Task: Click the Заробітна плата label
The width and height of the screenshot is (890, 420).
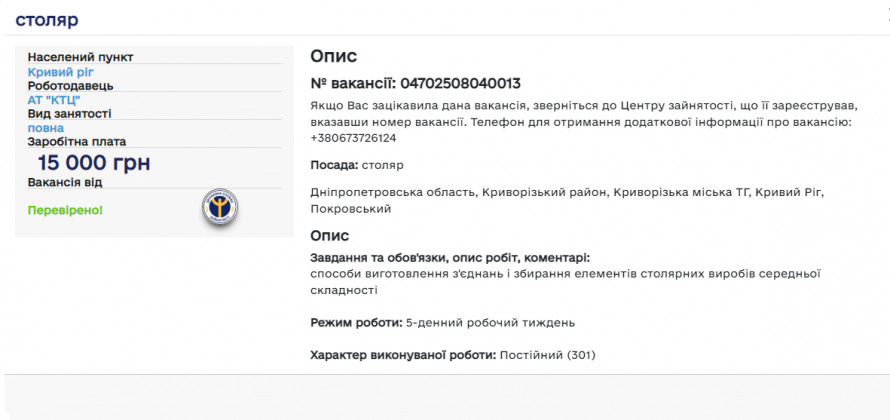Action: 77,142
